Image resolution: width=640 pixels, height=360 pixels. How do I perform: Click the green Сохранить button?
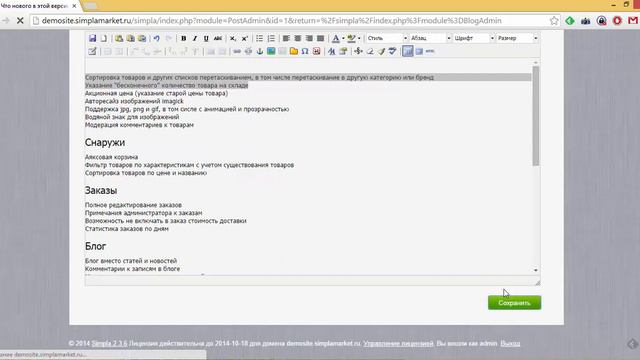tap(514, 303)
